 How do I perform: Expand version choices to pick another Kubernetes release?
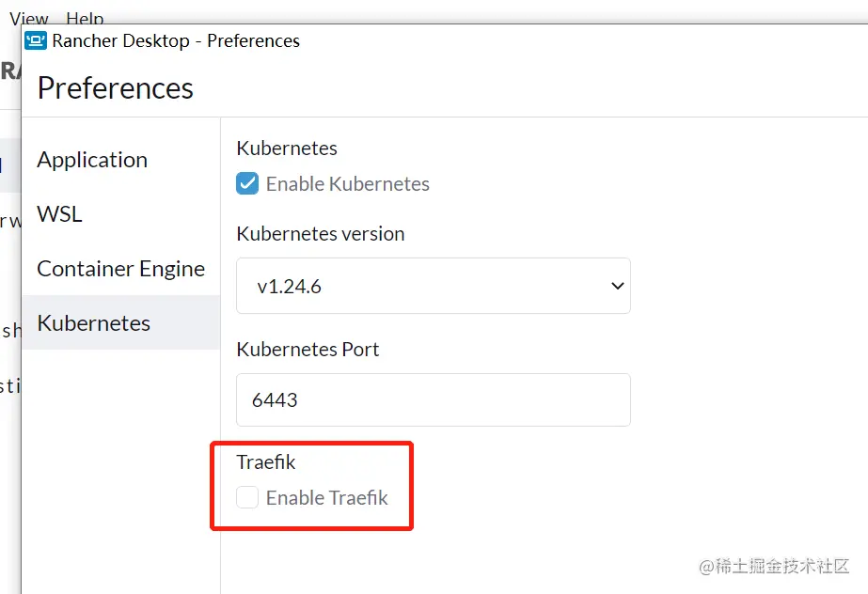tap(433, 286)
